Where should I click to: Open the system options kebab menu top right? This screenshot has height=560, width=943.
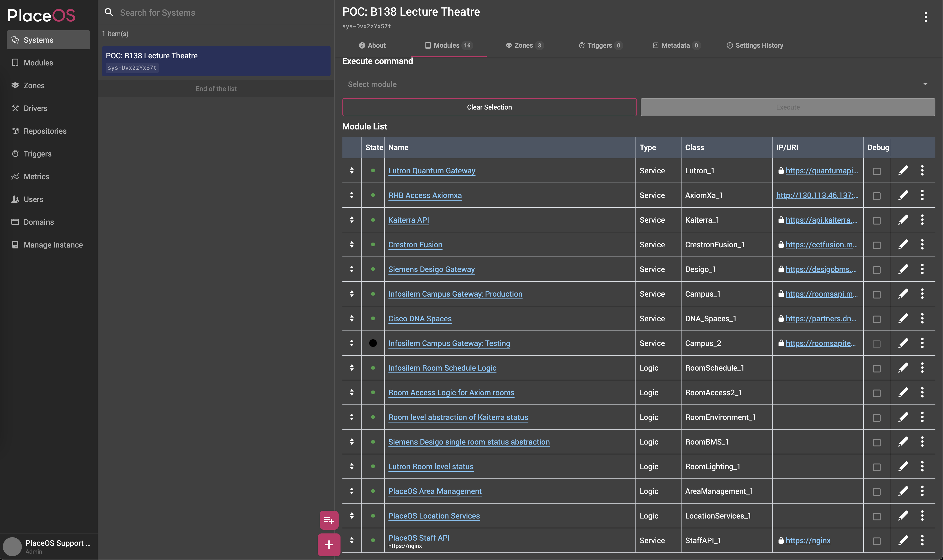926,17
